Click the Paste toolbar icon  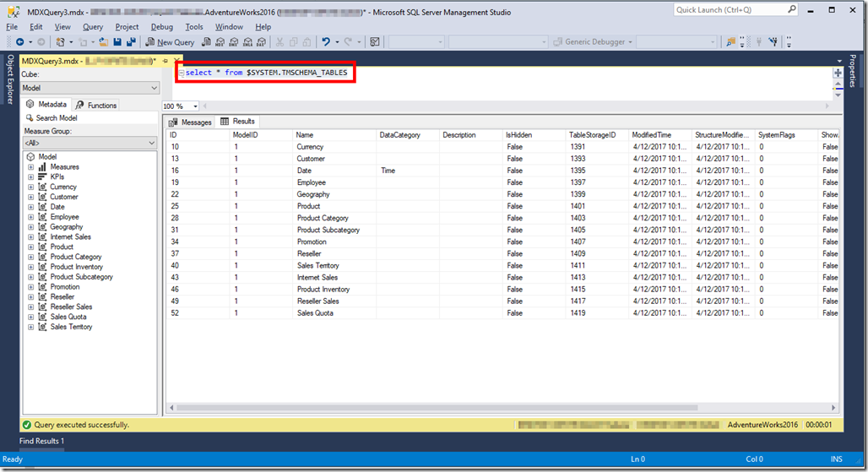click(x=307, y=42)
